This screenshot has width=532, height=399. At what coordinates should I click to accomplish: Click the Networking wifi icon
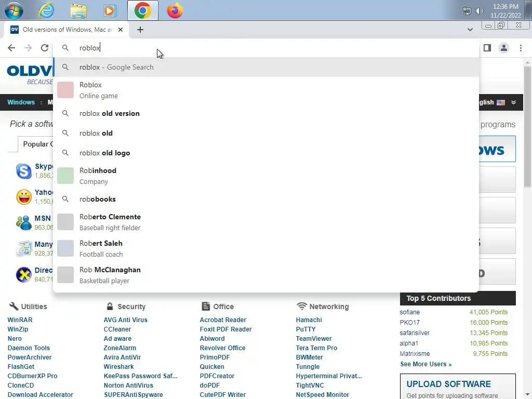(x=301, y=306)
